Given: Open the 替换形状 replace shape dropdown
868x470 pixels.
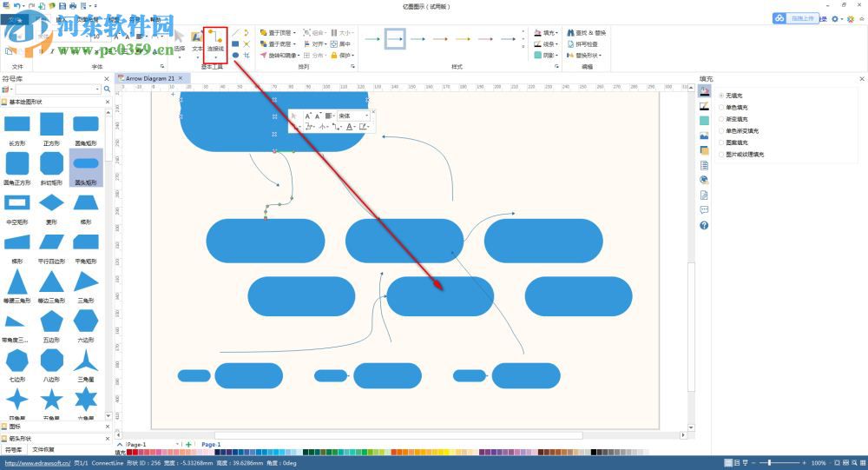Looking at the screenshot, I should 584,56.
